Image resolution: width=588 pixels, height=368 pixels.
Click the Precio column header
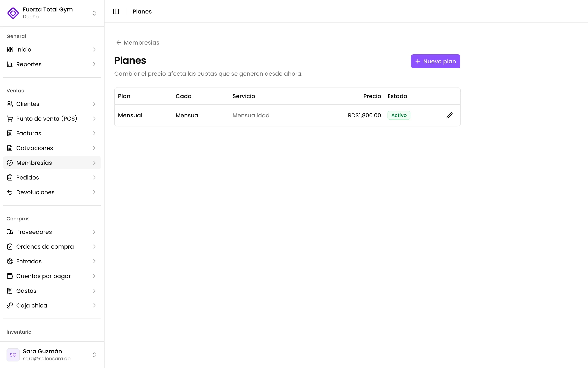click(x=372, y=96)
